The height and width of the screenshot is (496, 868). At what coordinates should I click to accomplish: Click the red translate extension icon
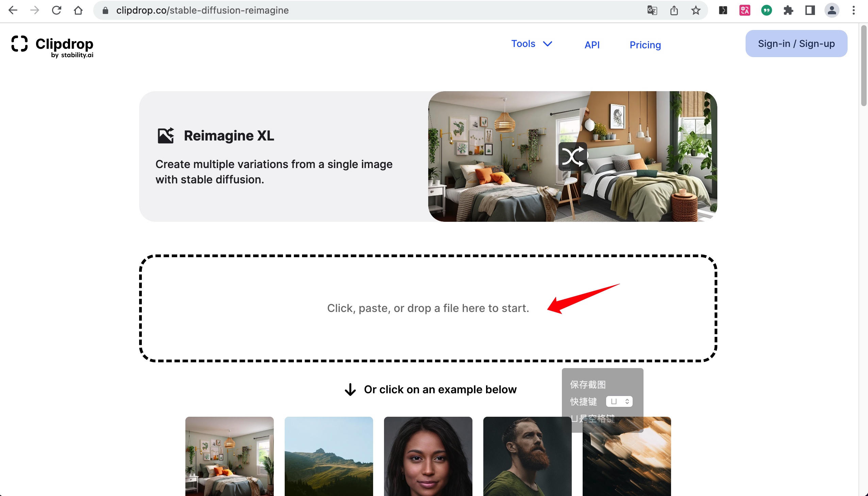coord(745,11)
